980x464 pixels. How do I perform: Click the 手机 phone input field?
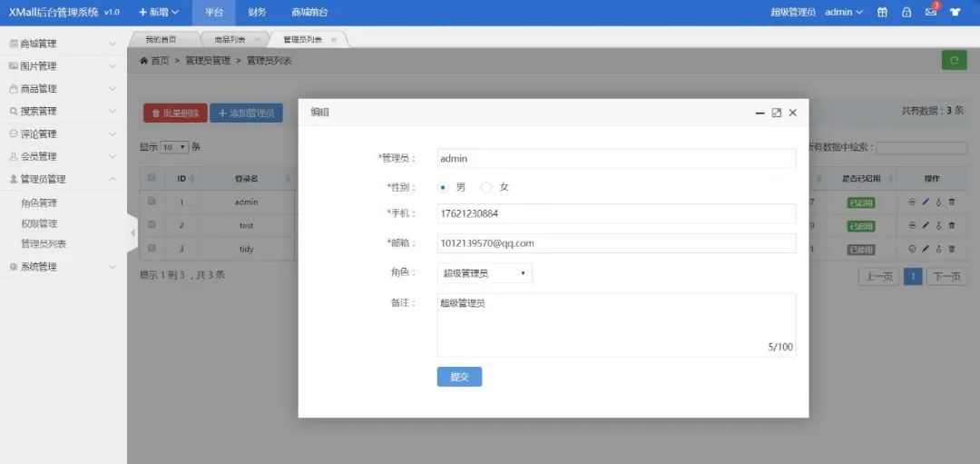pyautogui.click(x=616, y=213)
